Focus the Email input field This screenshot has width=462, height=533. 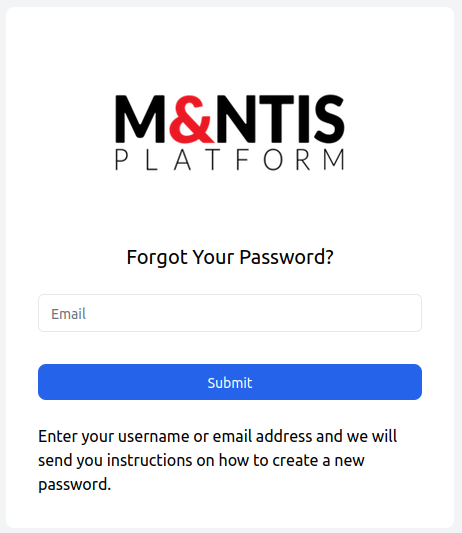pyautogui.click(x=230, y=313)
